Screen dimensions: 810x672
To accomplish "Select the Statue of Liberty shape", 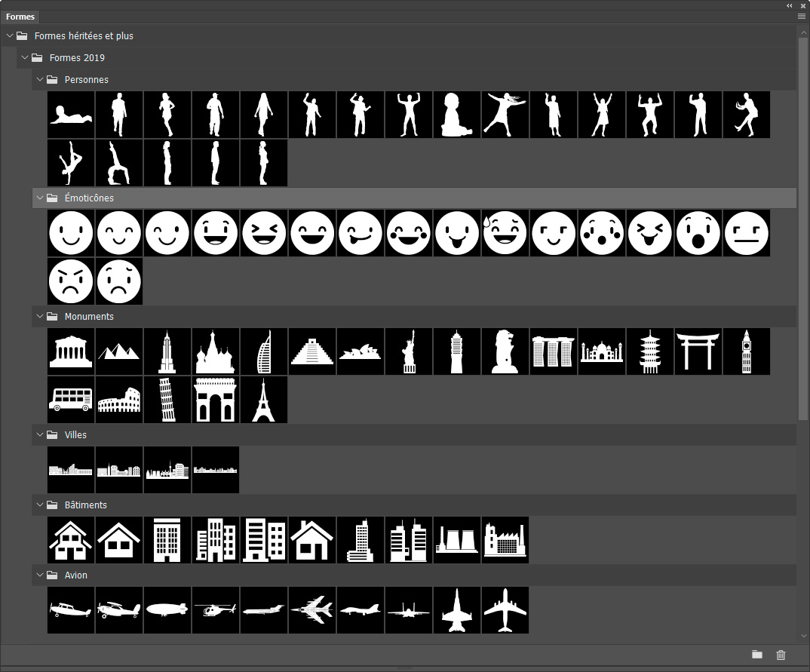I will click(x=409, y=351).
